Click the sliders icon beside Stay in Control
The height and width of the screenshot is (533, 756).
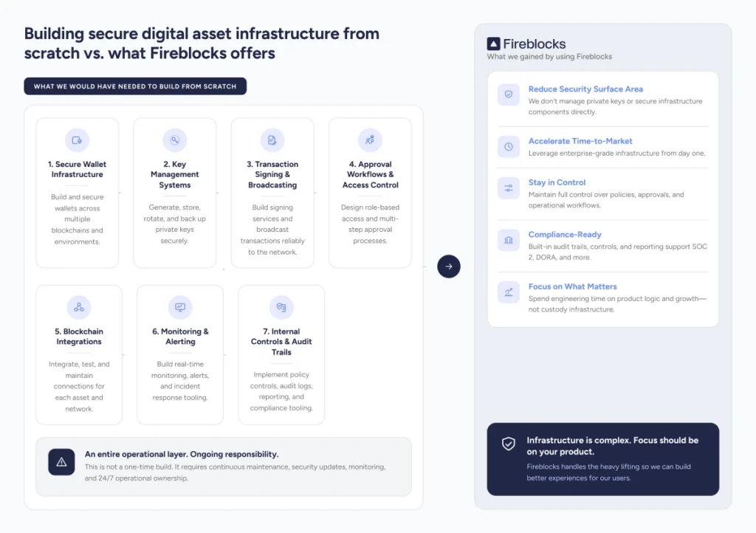pyautogui.click(x=509, y=188)
